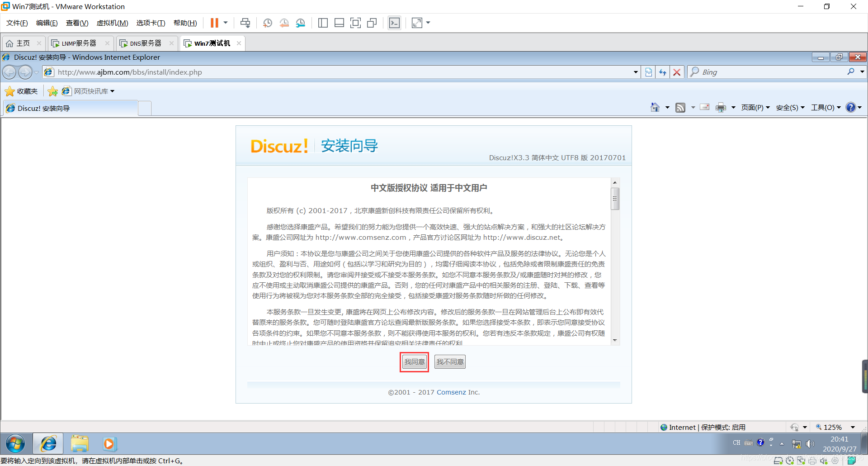The height and width of the screenshot is (466, 868).
Task: Click the console view icon
Action: 394,23
